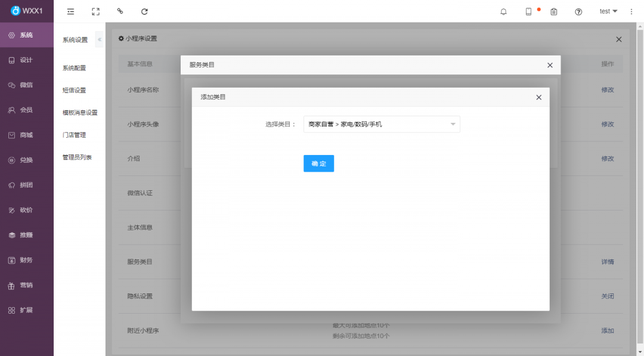Screen dimensions: 644x356
Task: Click the 确定 confirm button
Action: 318,163
